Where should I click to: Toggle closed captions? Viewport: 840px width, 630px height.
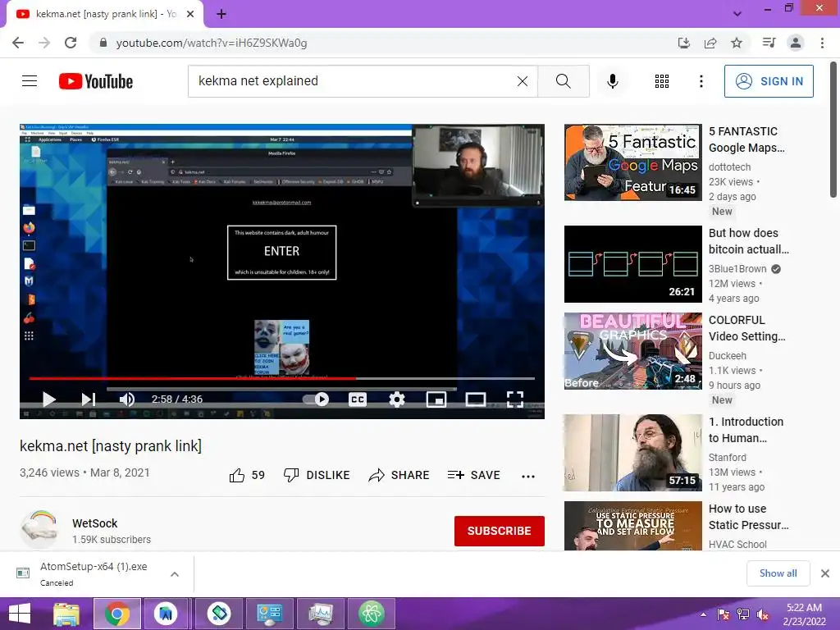coord(358,399)
